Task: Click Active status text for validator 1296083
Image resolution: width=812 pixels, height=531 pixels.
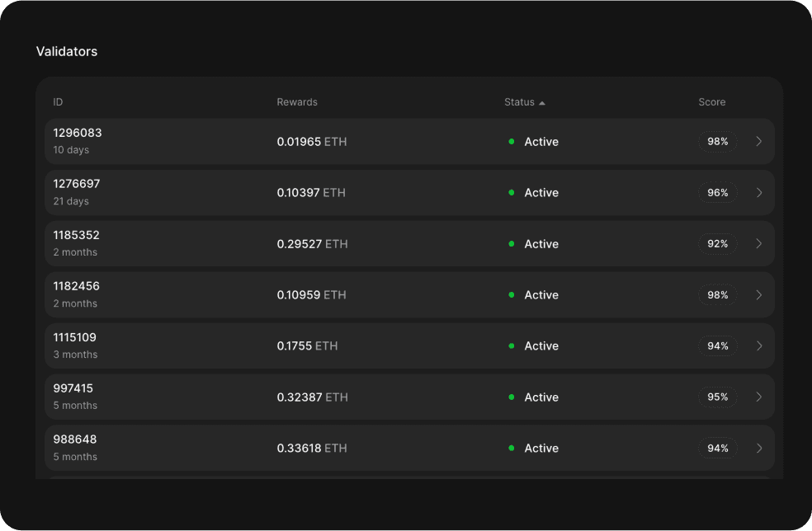Action: click(x=541, y=142)
